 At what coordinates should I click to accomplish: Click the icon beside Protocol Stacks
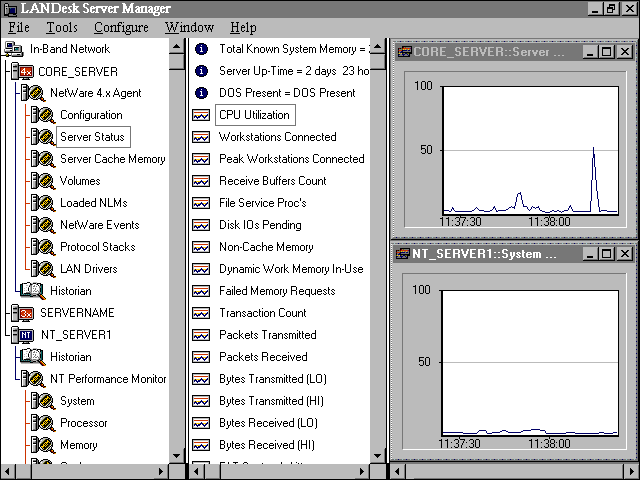tap(43, 247)
